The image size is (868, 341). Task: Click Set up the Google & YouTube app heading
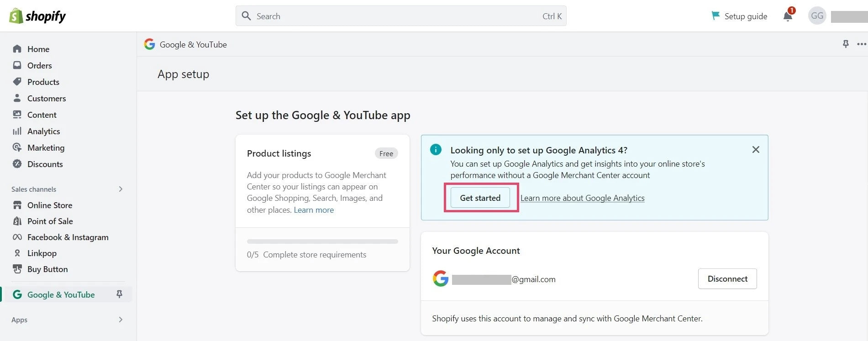(x=323, y=115)
